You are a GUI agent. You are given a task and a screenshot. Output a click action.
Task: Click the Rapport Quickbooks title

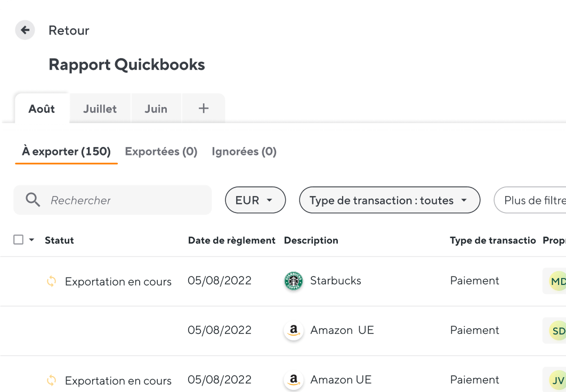pyautogui.click(x=127, y=65)
